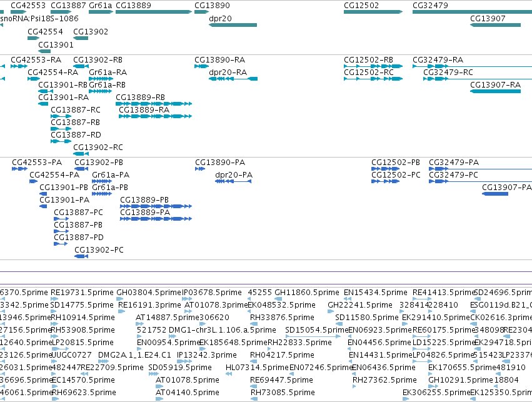The width and height of the screenshot is (532, 402).
Task: Select the SD05919.5prime EST label
Action: (x=180, y=368)
